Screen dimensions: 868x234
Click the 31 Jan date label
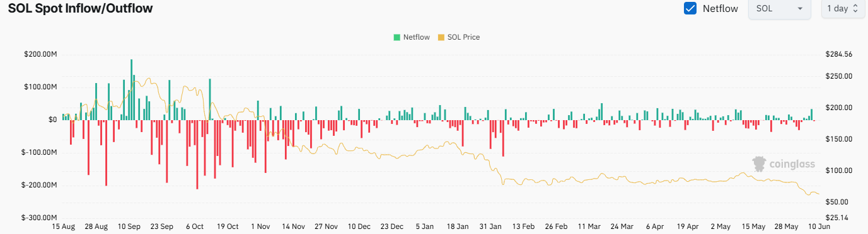click(490, 226)
